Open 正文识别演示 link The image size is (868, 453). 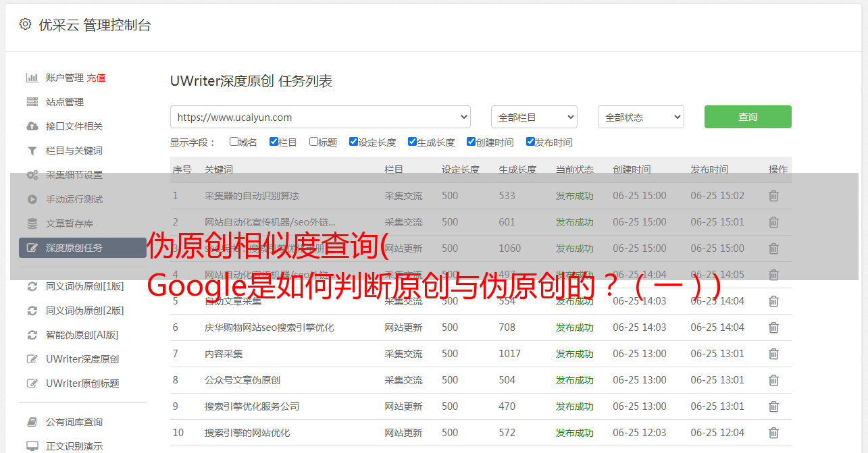coord(74,446)
